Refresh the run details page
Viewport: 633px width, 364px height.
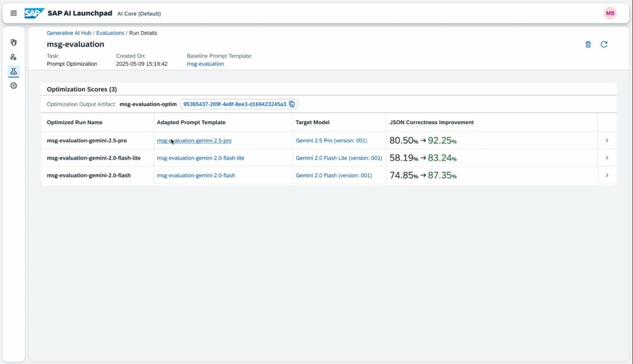(604, 44)
